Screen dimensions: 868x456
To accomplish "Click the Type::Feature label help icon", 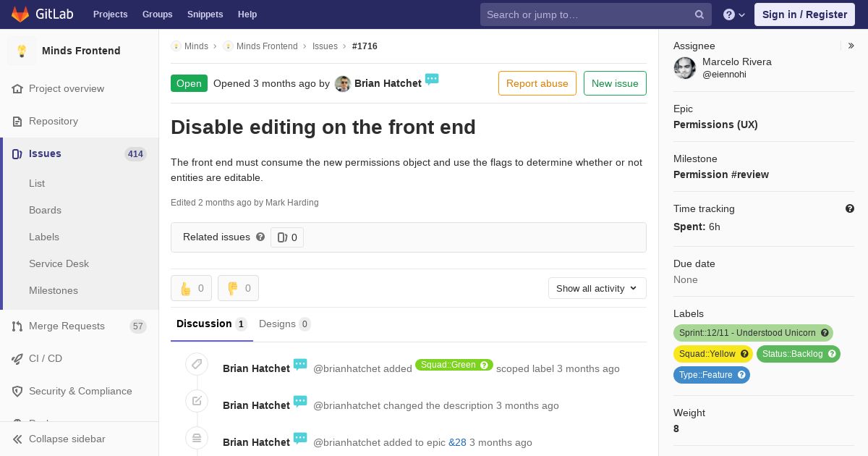I will [x=741, y=375].
